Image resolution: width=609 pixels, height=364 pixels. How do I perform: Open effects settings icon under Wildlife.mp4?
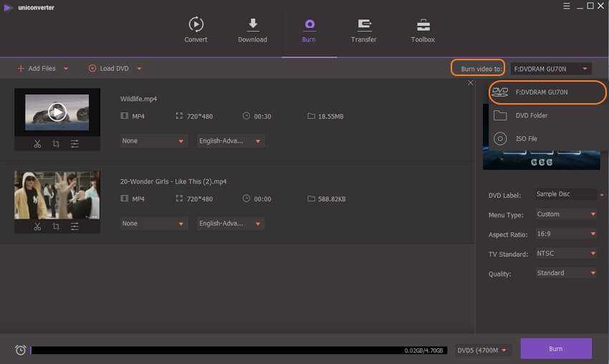75,144
